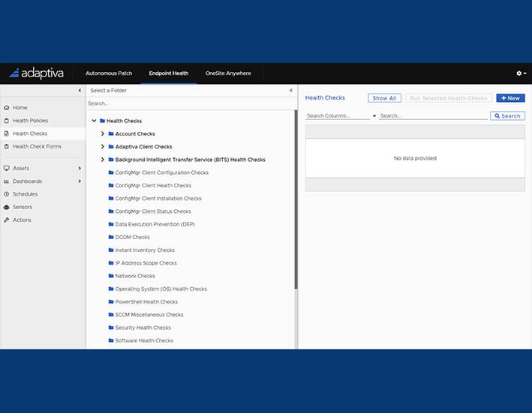
Task: Switch to the Endpoint Health tab
Action: pyautogui.click(x=169, y=73)
